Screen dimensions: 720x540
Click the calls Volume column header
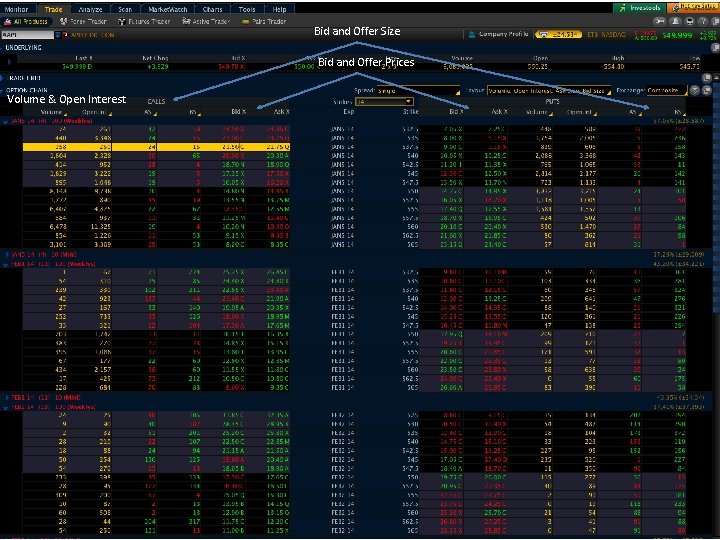(51, 112)
